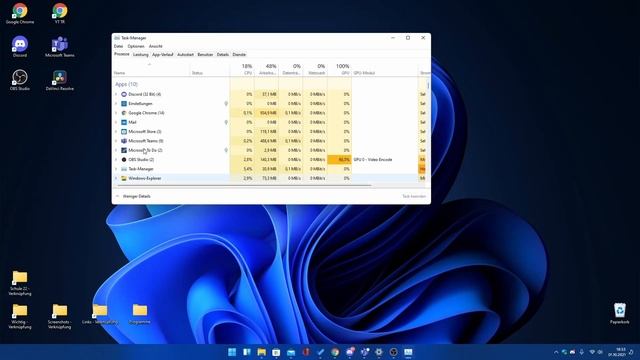Switch to the Benutzer tab
This screenshot has height=360, width=640.
point(205,54)
